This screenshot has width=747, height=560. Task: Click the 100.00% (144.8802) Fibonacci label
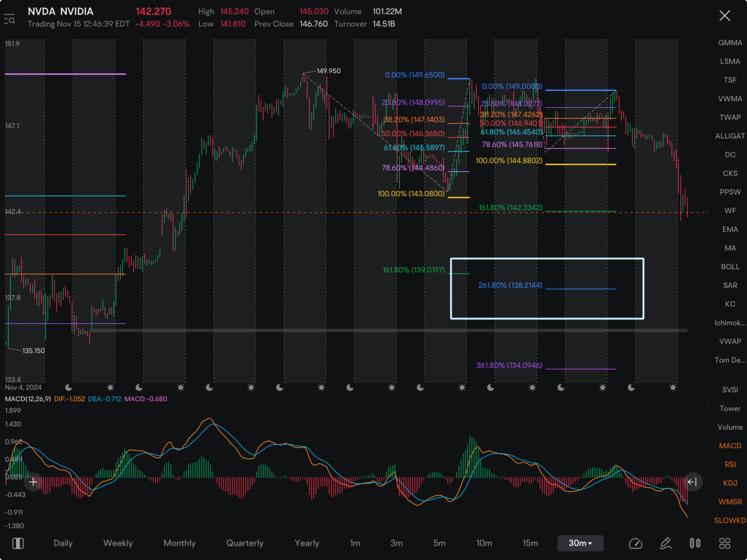point(509,161)
